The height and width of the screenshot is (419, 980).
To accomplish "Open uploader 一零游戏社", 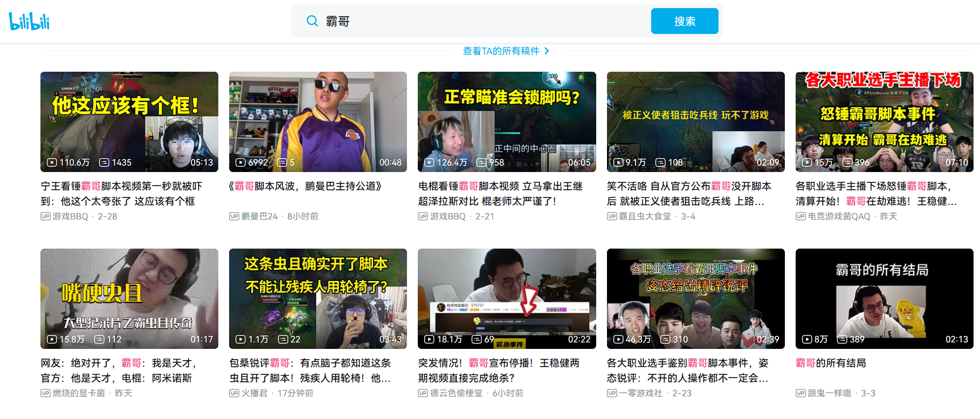I will [x=640, y=393].
